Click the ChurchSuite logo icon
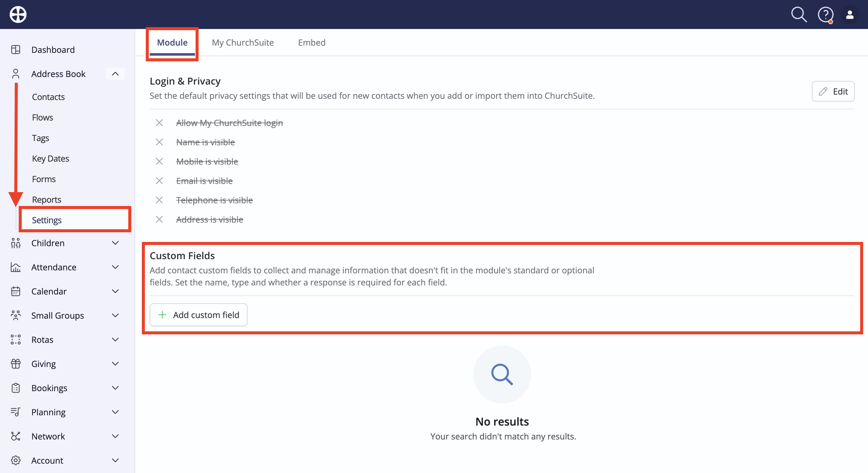This screenshot has width=868, height=473. 18,14
